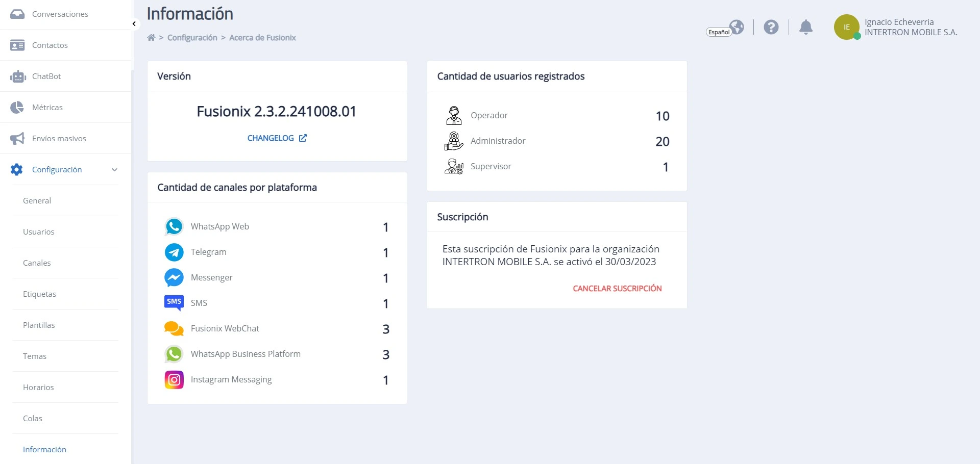Click the Contactos card icon

tap(17, 45)
